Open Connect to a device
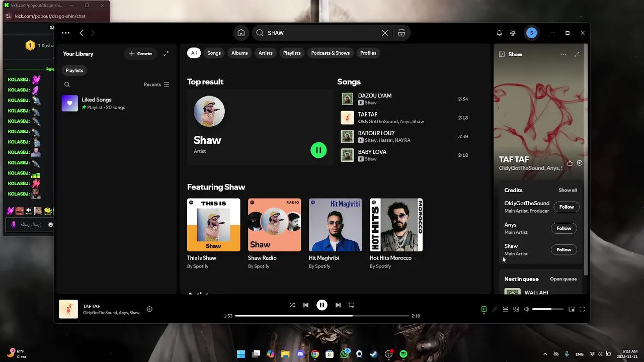Viewport: 644px width, 362px height. click(516, 309)
